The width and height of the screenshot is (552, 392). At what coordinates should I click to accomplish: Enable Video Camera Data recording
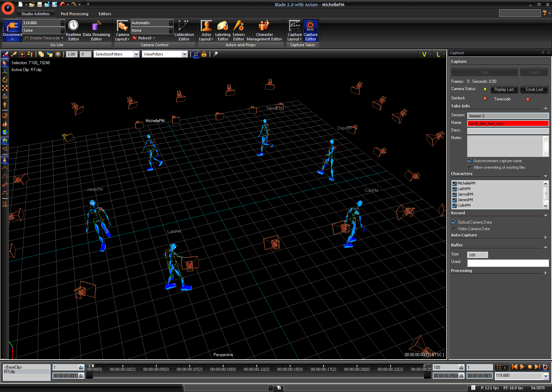454,229
